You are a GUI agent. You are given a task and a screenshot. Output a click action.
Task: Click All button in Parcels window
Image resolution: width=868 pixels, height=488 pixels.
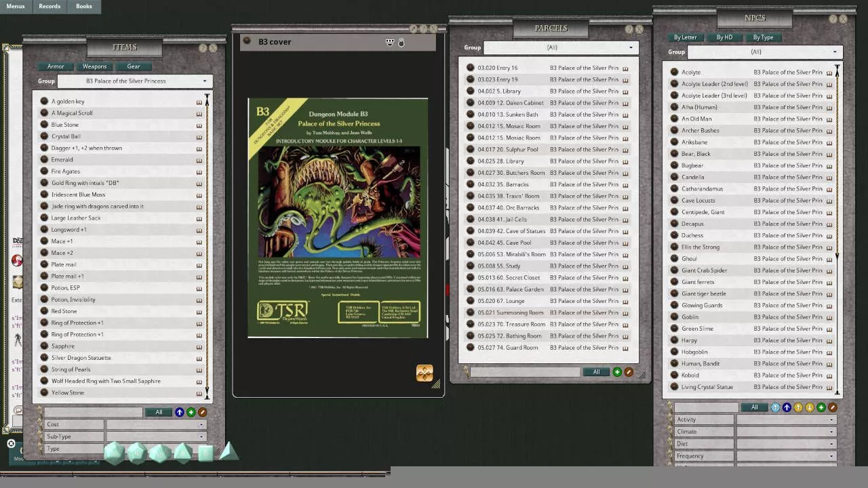[x=597, y=372]
